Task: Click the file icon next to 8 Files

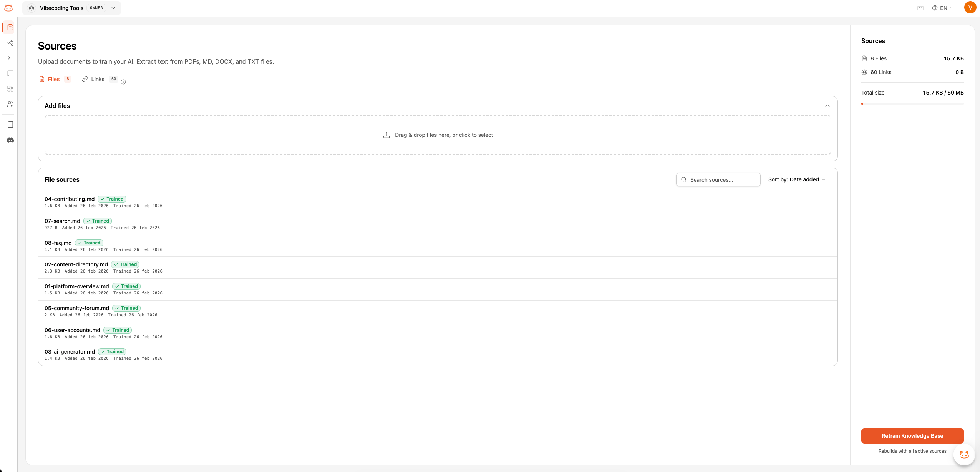Action: coord(864,58)
